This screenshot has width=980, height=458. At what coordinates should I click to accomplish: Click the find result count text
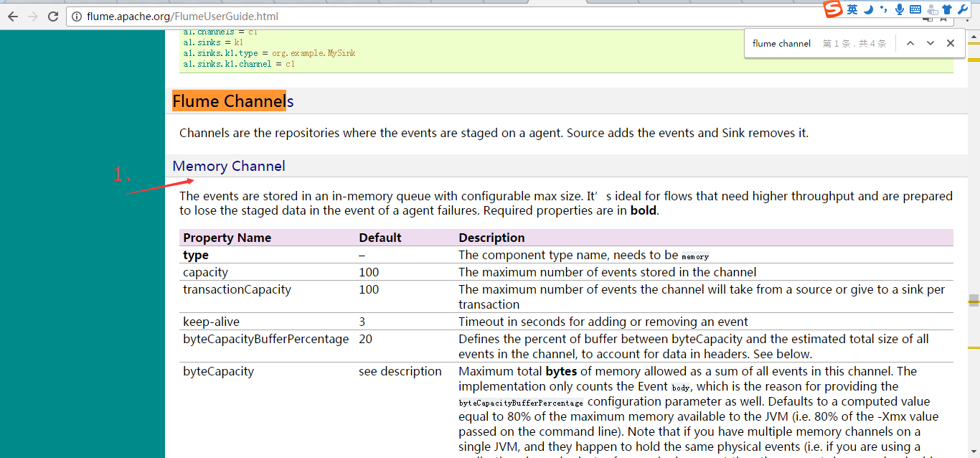pyautogui.click(x=854, y=43)
